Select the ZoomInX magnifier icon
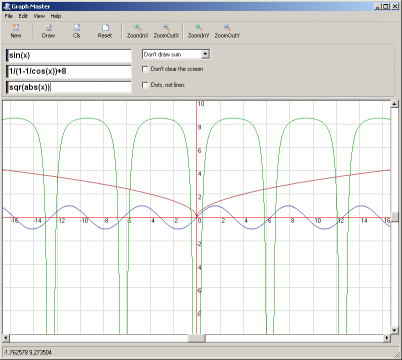Screen dimensions: 402x360 pos(137,28)
